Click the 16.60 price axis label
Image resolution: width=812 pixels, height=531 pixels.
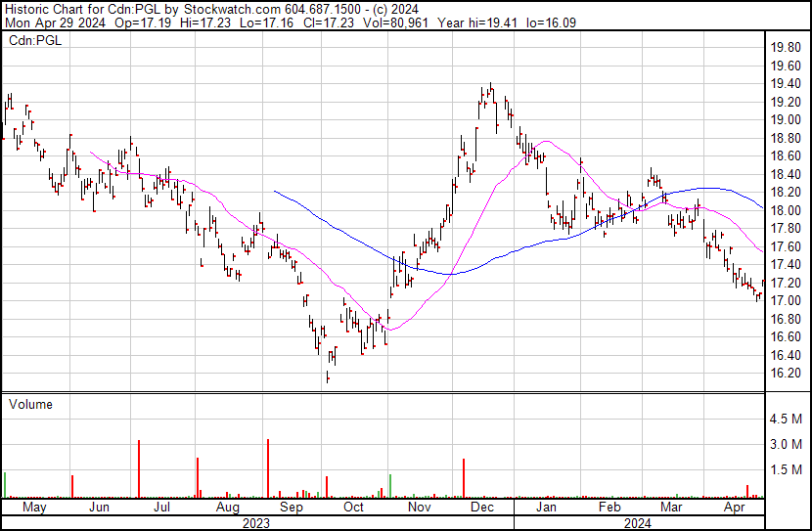pos(786,337)
